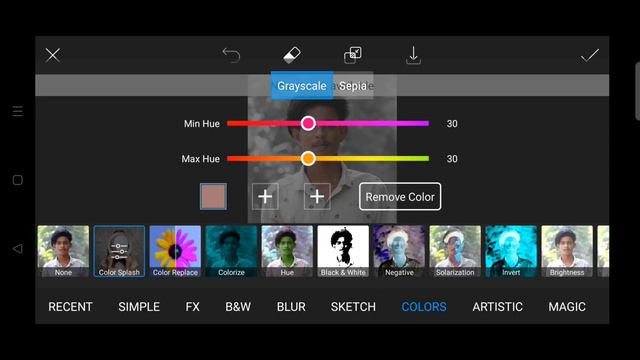The width and height of the screenshot is (640, 360).
Task: Click the Remove Color button
Action: 400,197
